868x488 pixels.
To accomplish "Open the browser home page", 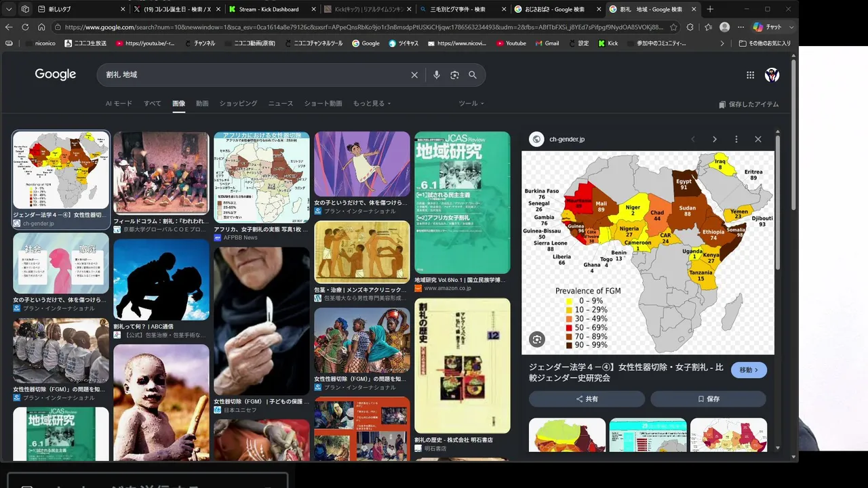I will tap(41, 27).
